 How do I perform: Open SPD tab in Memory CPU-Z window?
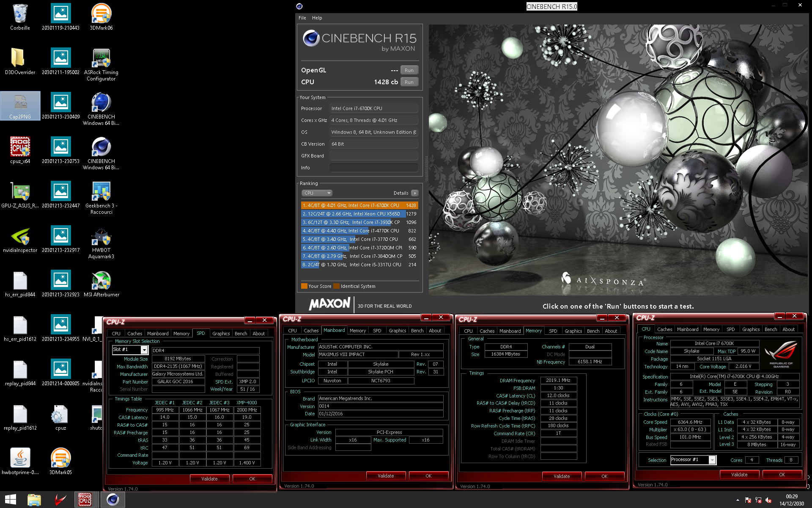click(553, 331)
